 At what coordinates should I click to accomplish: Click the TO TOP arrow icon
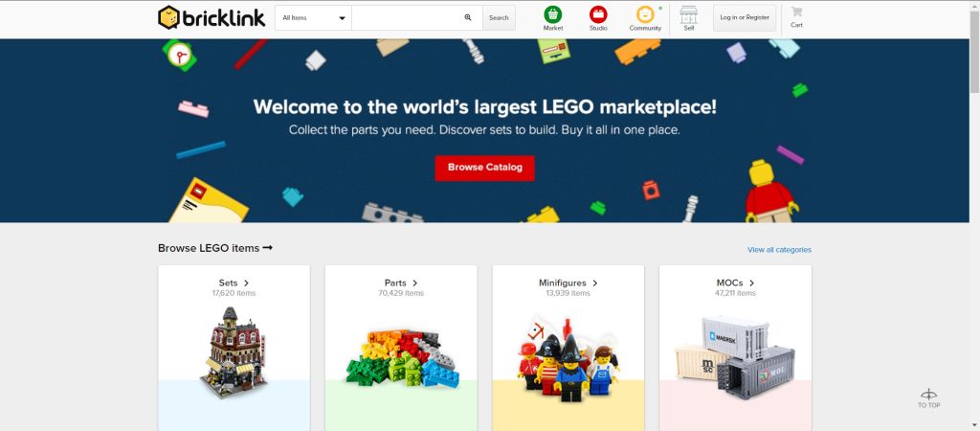click(x=928, y=394)
